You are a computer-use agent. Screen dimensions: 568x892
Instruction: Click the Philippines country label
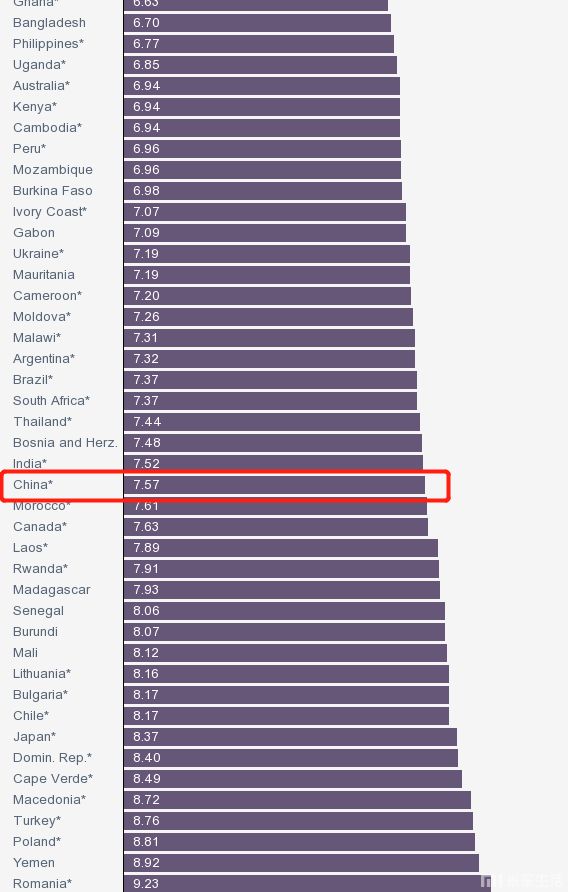click(x=48, y=44)
